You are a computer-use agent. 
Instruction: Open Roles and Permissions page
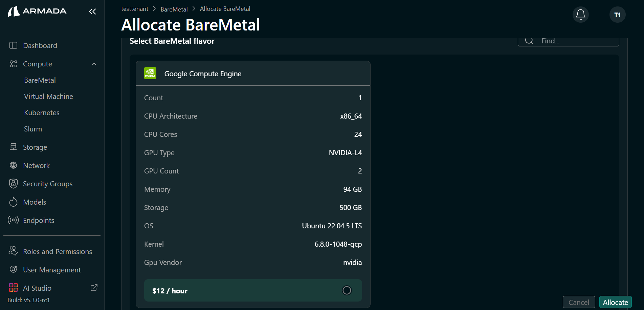[58, 251]
